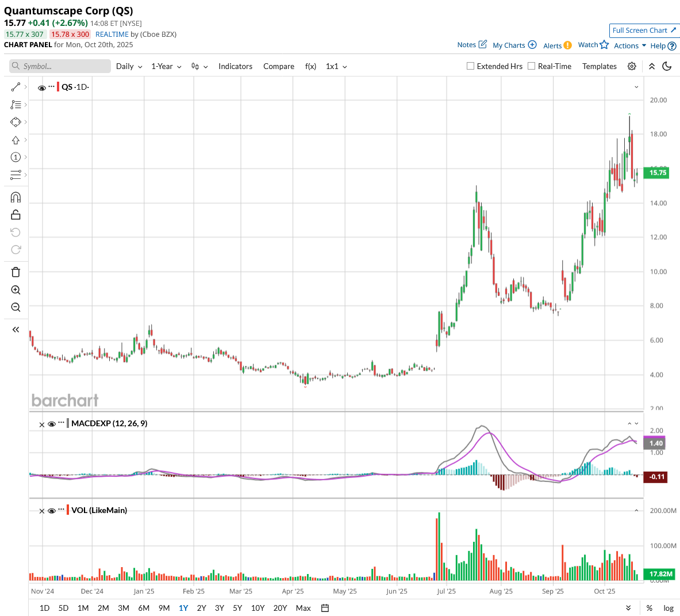Click the REALTIME link

coord(112,35)
